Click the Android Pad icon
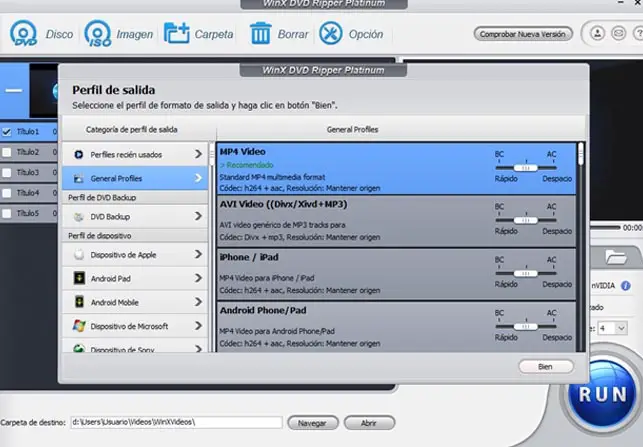Screen dimensions: 643x447 pyautogui.click(x=79, y=278)
